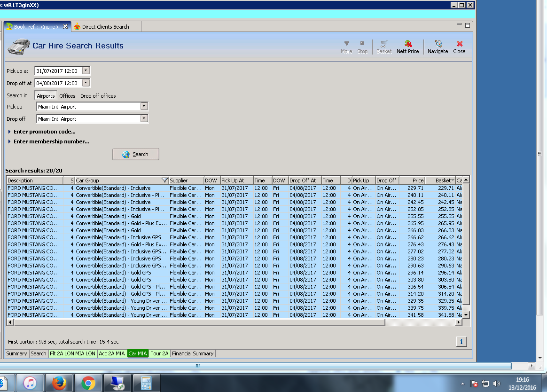Click the results vertical scrollbar down arrow

click(466, 314)
